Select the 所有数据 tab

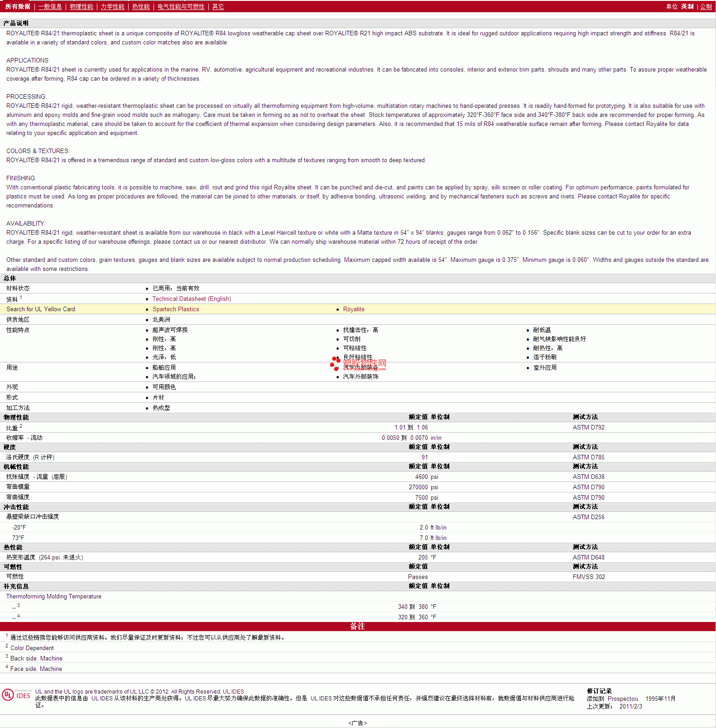click(x=18, y=6)
